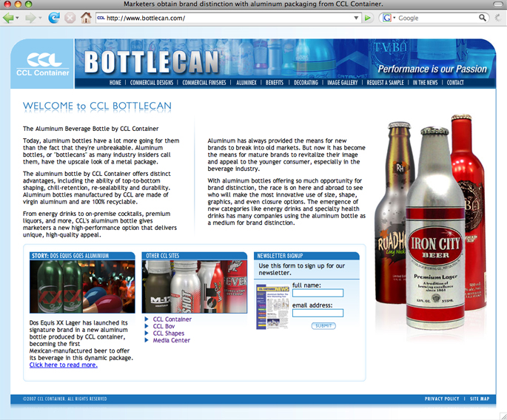Screen dimensions: 507x420
Task: Click the Other CCL Sites bottles image
Action: pyautogui.click(x=195, y=287)
